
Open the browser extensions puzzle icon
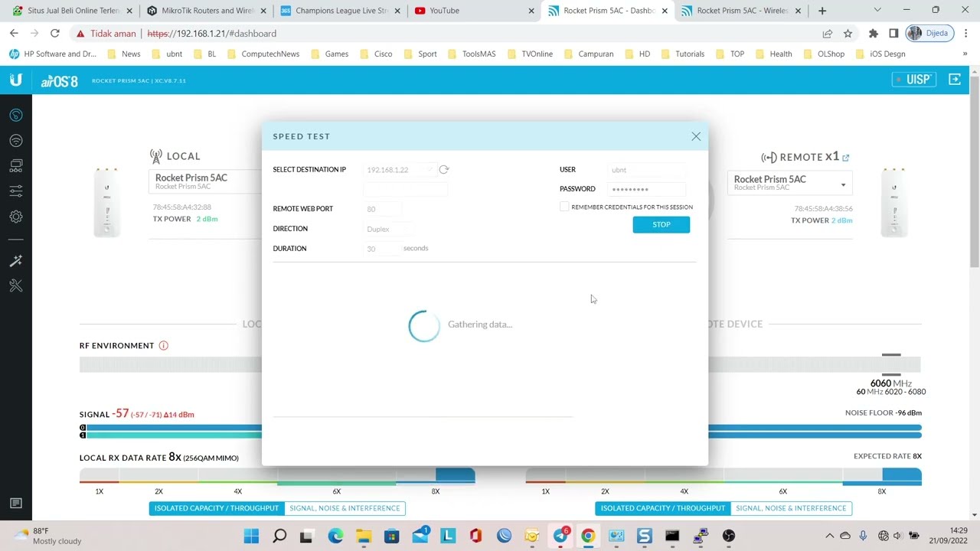pyautogui.click(x=874, y=34)
